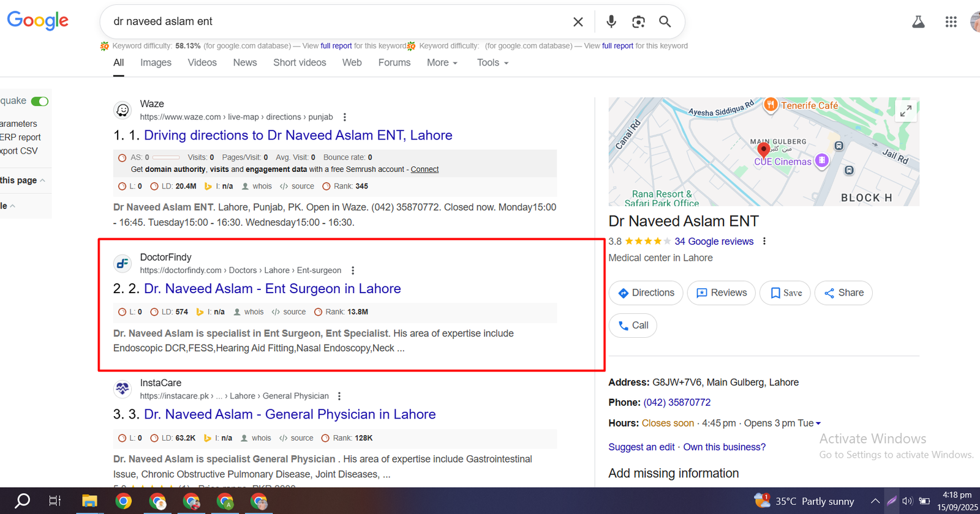This screenshot has width=980, height=514.
Task: Click the Directions button
Action: tap(646, 292)
